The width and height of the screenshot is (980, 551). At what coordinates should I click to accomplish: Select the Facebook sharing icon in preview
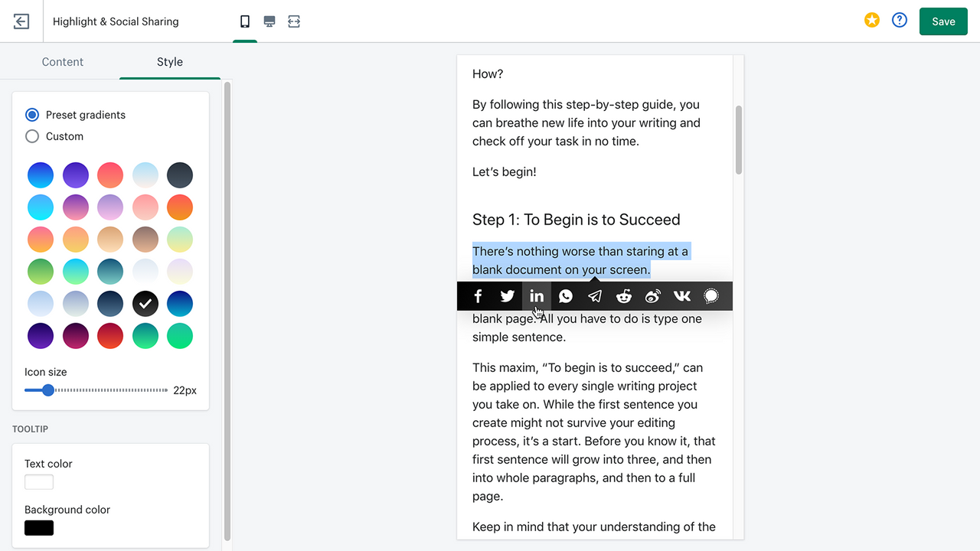(478, 295)
